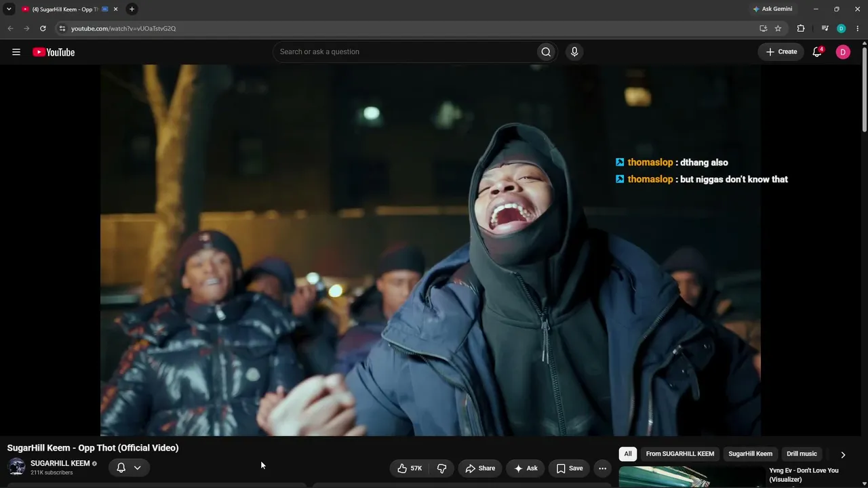This screenshot has width=868, height=488.
Task: Click the search magnifier button
Action: [546, 52]
